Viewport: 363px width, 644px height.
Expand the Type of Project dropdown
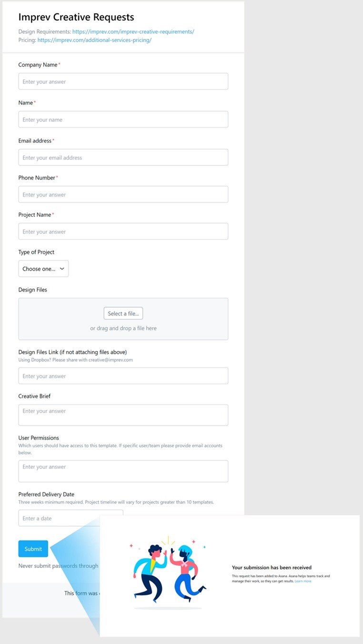pos(43,269)
